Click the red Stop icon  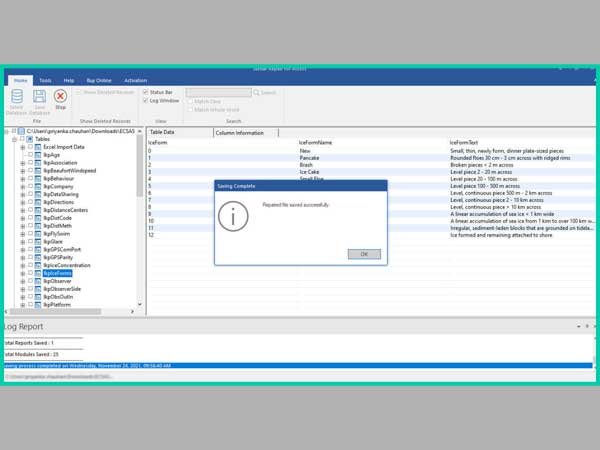60,96
